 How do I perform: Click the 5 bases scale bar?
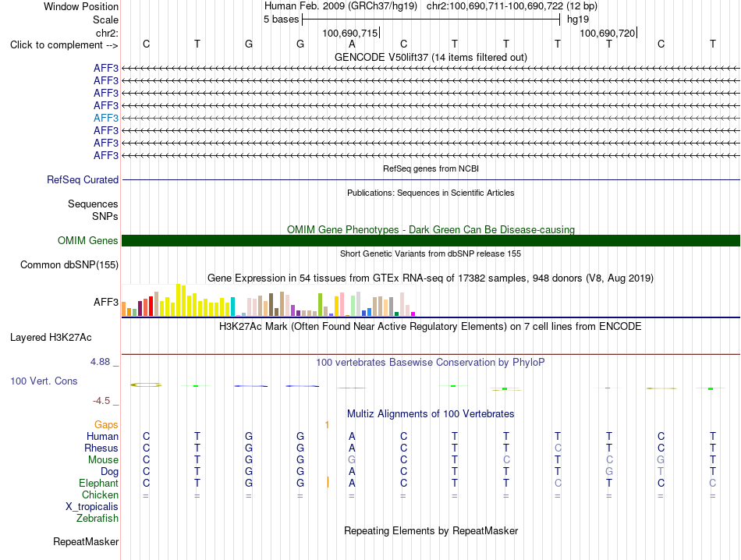point(431,19)
